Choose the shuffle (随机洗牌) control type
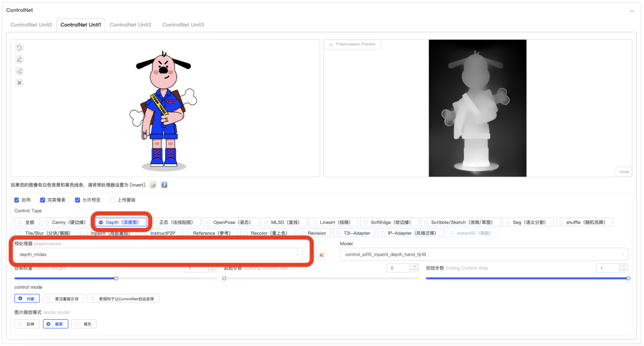This screenshot has width=644, height=346. [584, 223]
